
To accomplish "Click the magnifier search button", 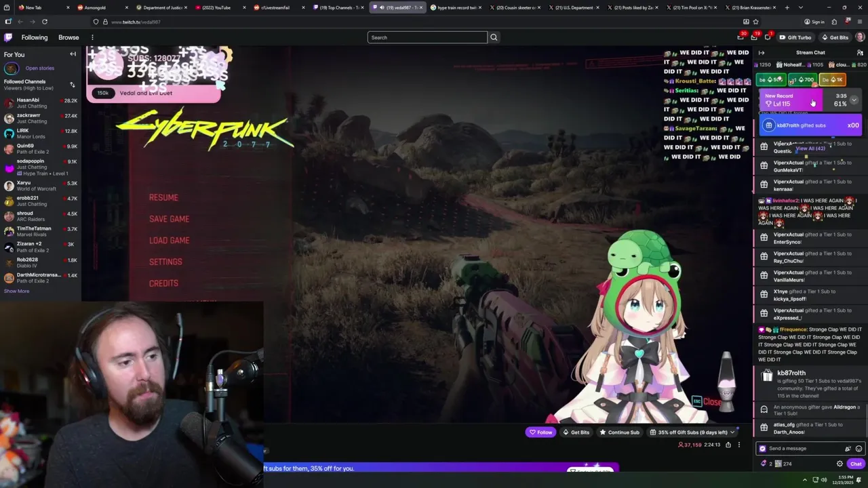I will tap(494, 37).
